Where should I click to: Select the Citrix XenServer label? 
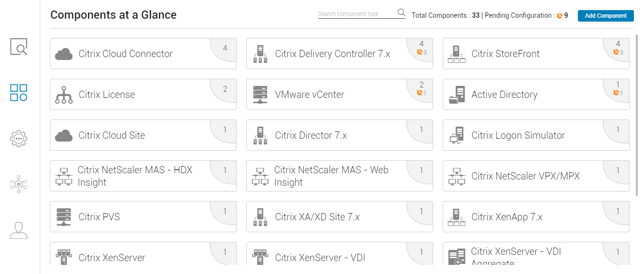point(112,258)
